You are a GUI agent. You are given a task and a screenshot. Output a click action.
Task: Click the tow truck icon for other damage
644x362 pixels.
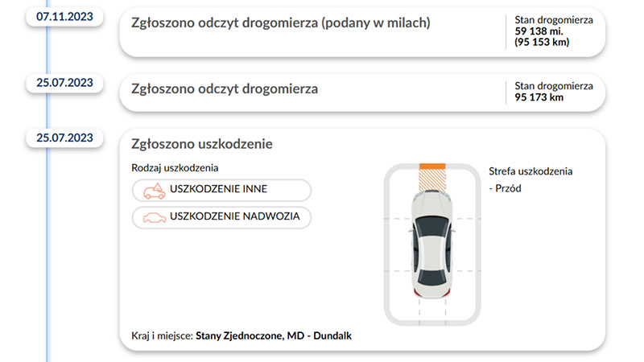pyautogui.click(x=153, y=191)
